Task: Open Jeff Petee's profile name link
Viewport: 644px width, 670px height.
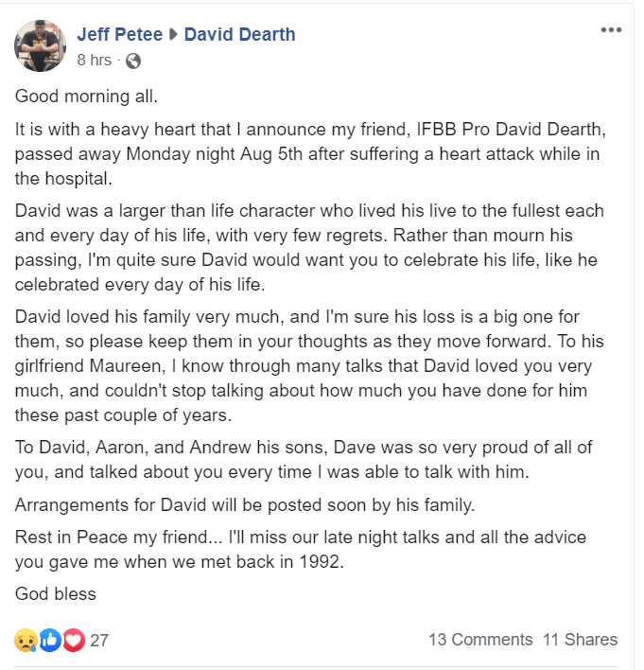Action: pyautogui.click(x=120, y=35)
